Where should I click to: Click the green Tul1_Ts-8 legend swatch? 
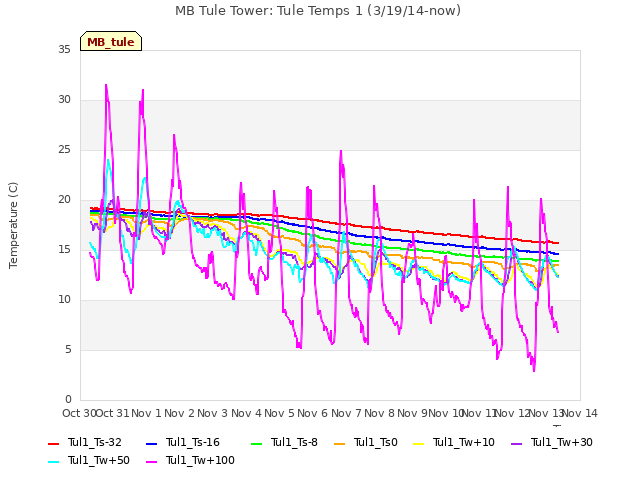click(256, 443)
